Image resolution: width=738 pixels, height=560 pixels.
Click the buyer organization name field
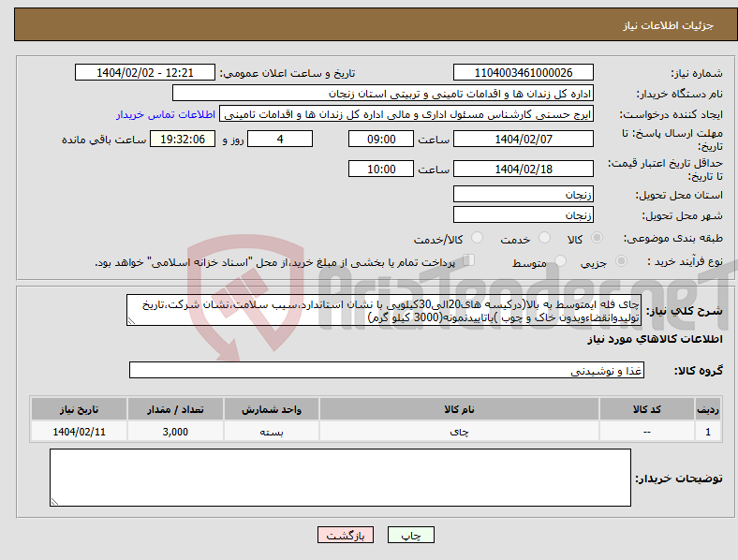click(383, 93)
